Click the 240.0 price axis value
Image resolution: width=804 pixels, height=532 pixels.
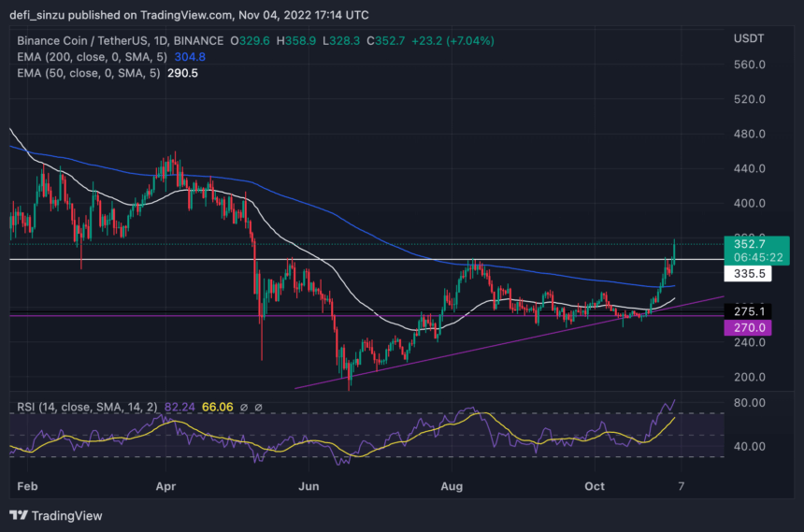[x=750, y=343]
